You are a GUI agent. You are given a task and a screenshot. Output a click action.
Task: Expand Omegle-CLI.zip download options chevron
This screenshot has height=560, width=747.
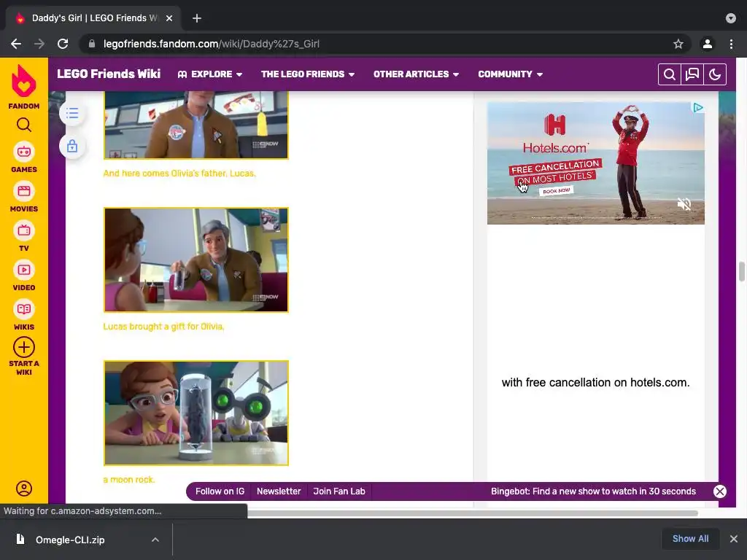click(x=155, y=540)
